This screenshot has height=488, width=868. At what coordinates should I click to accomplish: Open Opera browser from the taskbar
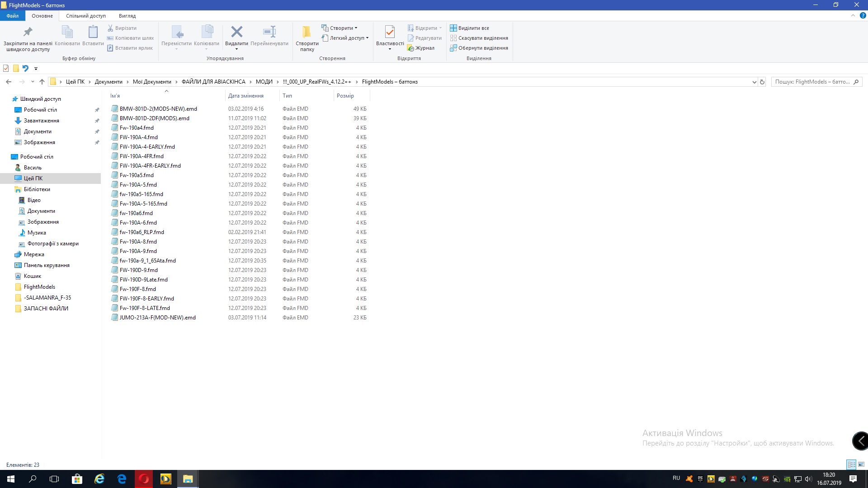coord(144,479)
